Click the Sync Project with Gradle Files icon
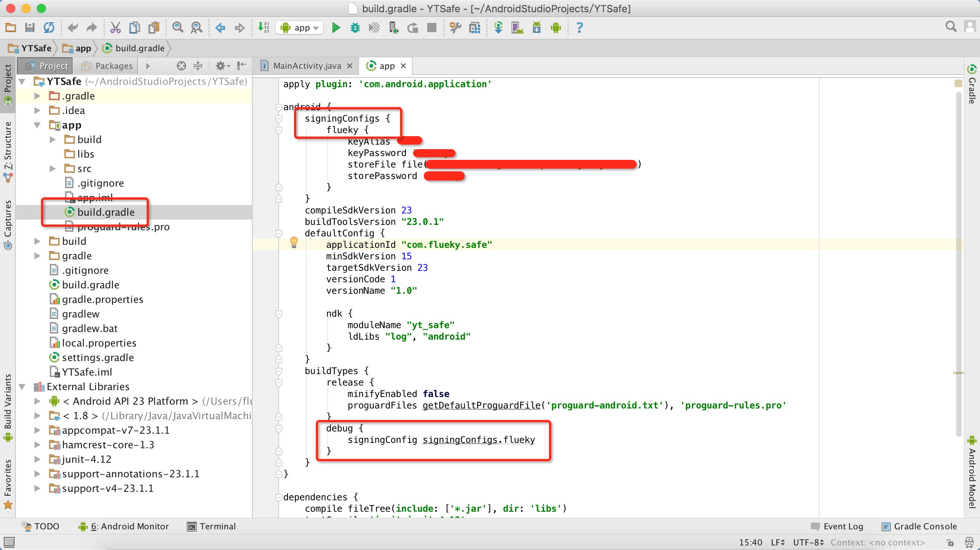The height and width of the screenshot is (550, 980). tap(498, 28)
